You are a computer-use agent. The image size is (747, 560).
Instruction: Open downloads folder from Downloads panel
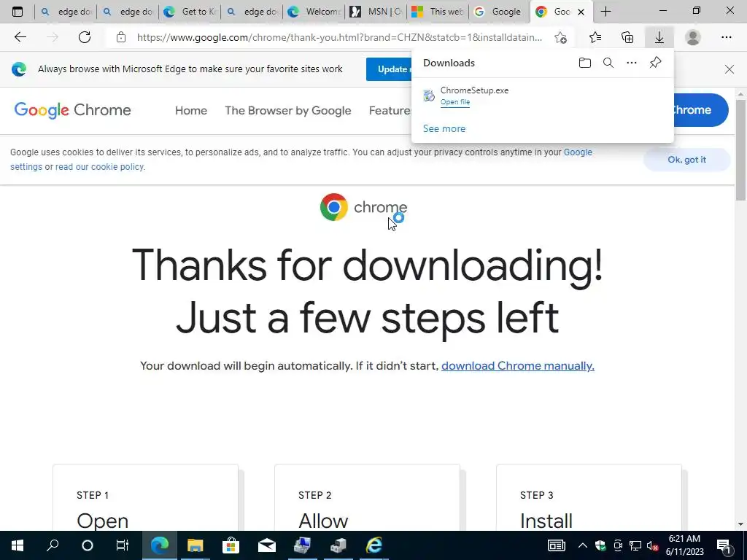pyautogui.click(x=585, y=63)
